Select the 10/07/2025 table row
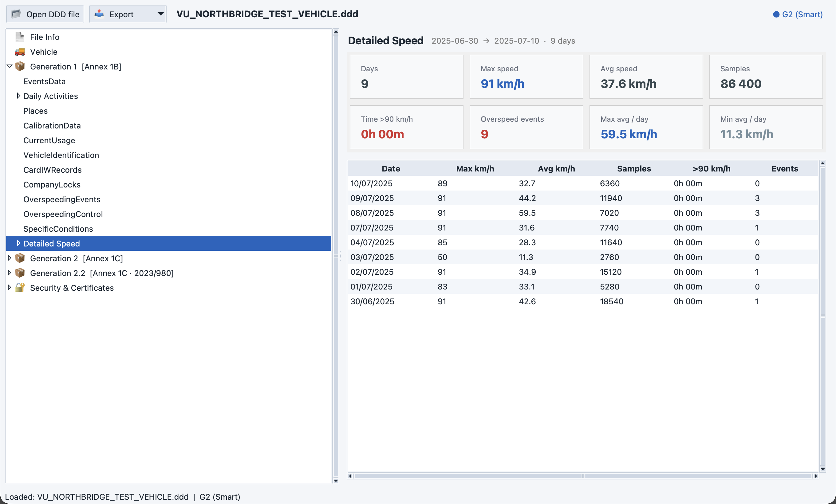The width and height of the screenshot is (836, 504). (x=582, y=183)
